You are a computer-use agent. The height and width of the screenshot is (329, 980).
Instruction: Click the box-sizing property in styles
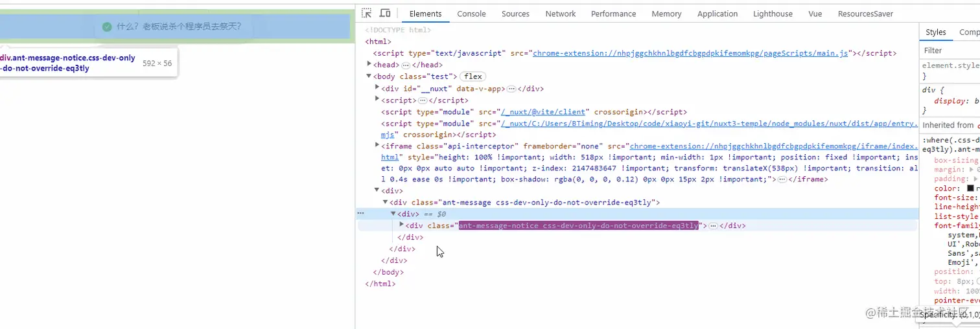957,160
